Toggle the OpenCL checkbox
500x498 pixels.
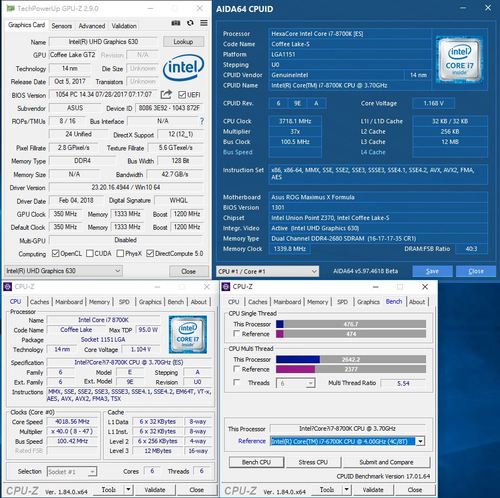click(x=55, y=254)
